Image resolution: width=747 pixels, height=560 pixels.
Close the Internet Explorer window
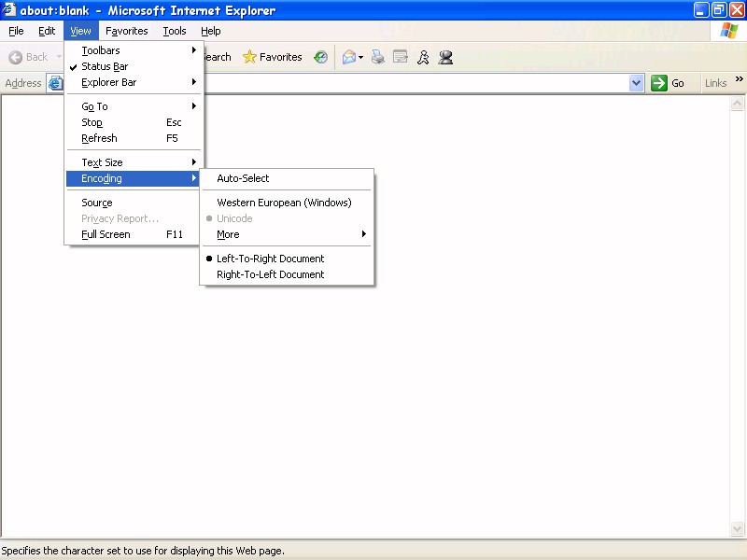click(737, 10)
